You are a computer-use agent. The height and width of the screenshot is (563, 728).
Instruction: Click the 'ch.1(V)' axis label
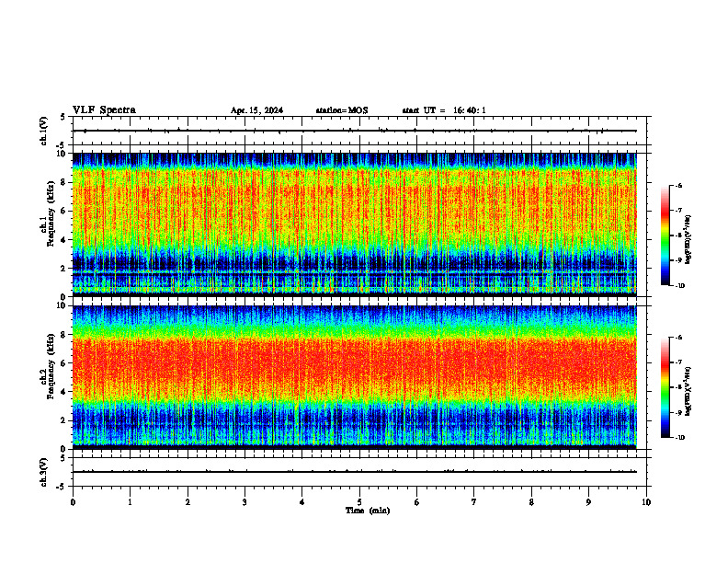44,131
